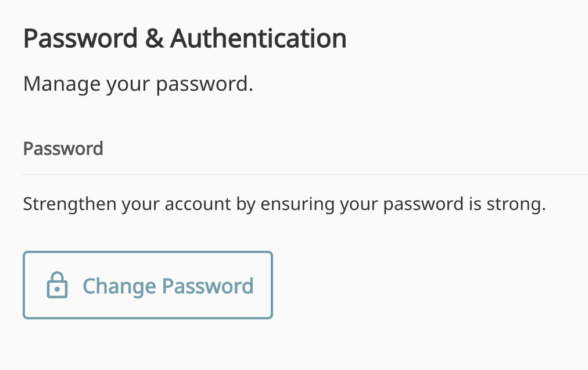Screen dimensions: 588x370
Task: Click the padlock icon
Action: pyautogui.click(x=57, y=286)
